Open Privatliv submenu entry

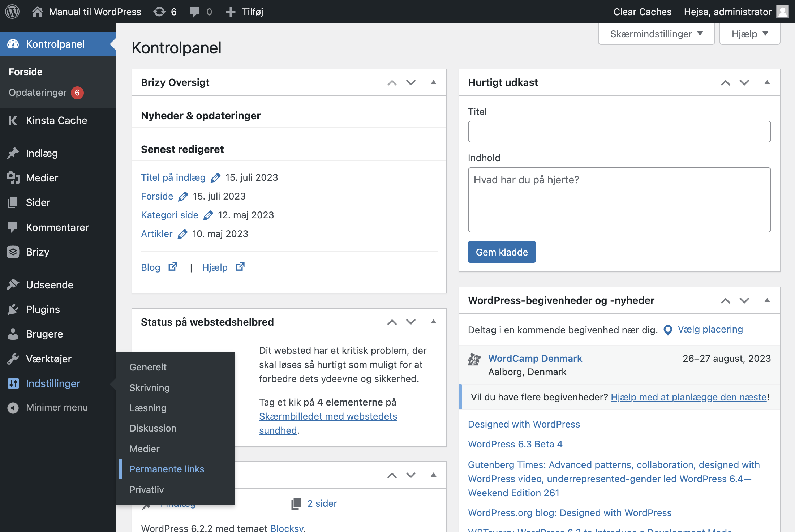pyautogui.click(x=147, y=489)
